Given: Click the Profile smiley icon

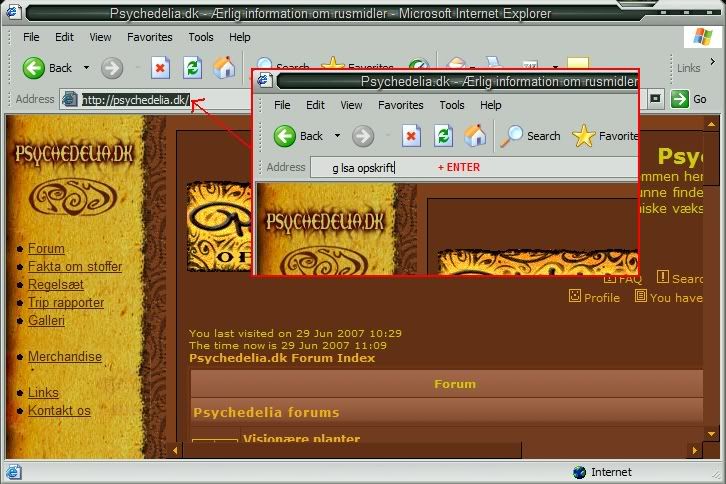Looking at the screenshot, I should click(575, 296).
